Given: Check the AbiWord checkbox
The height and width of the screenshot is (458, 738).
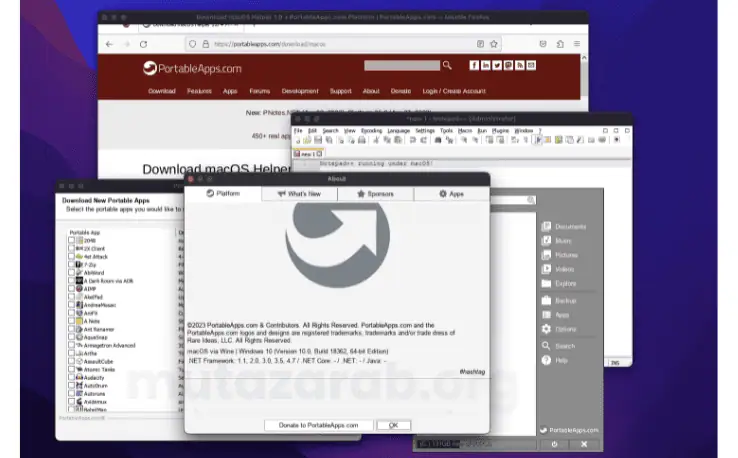Looking at the screenshot, I should (72, 273).
